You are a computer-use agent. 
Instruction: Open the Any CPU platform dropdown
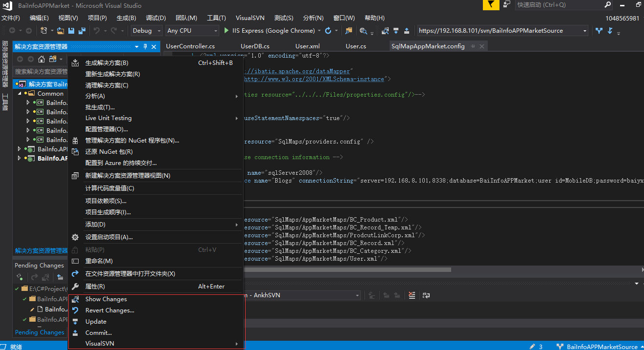(x=191, y=31)
